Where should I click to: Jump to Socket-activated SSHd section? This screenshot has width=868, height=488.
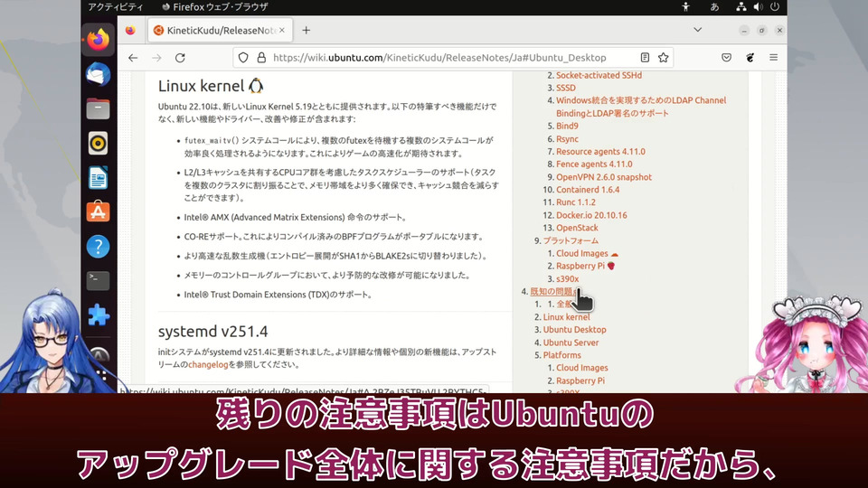pyautogui.click(x=599, y=75)
